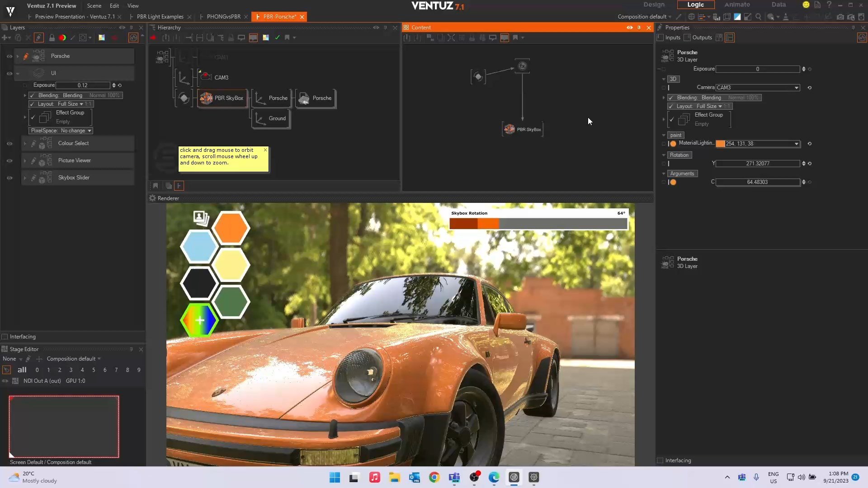This screenshot has height=488, width=868.
Task: Click the PBR SkyBox node in Content panel
Action: (x=523, y=130)
